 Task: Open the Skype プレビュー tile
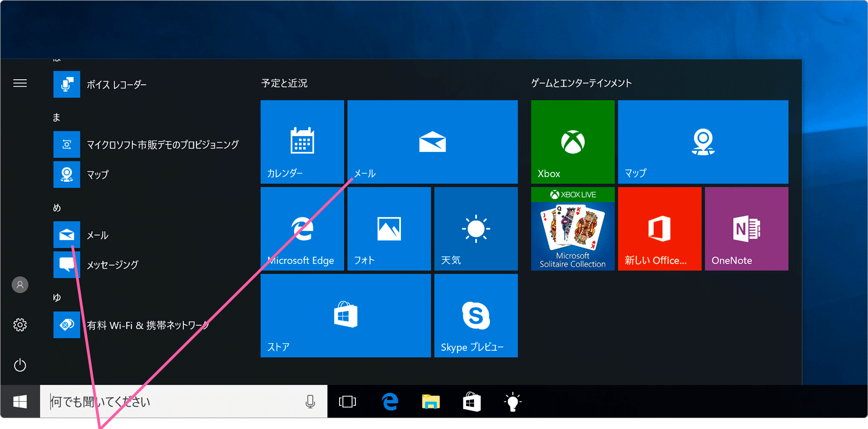tap(476, 315)
